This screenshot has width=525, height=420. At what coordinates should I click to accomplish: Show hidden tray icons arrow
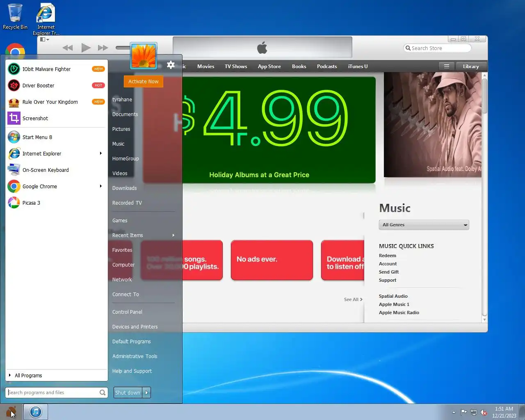(x=454, y=412)
